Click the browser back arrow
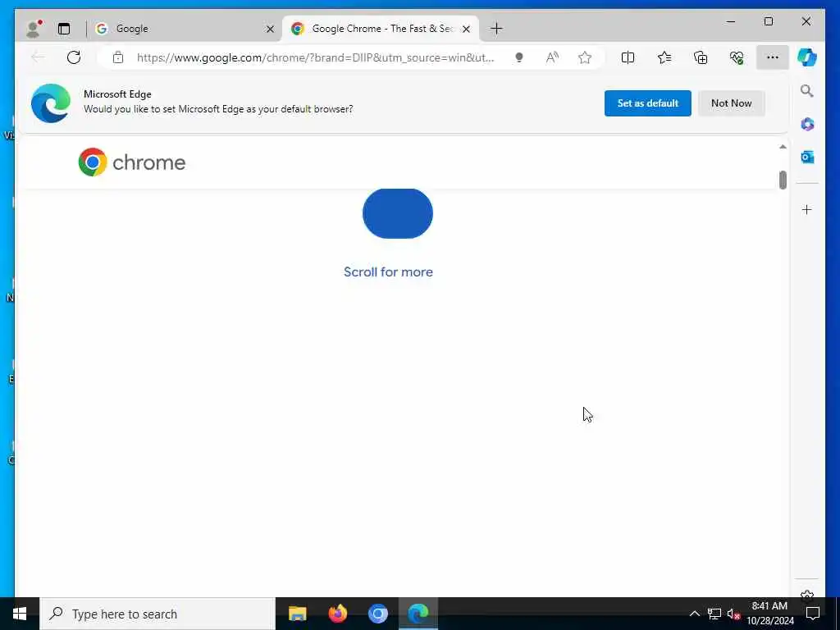 tap(38, 57)
